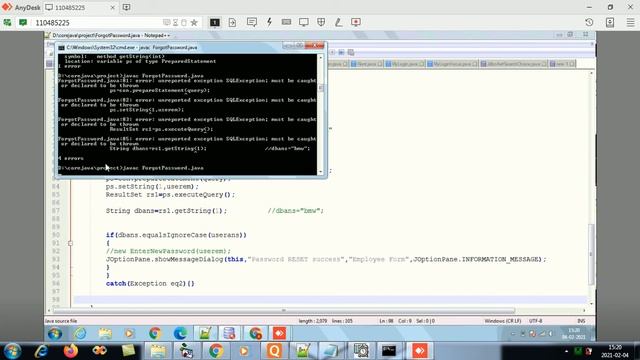The image size is (640, 360).
Task: Open the AnyDesk file transfer icon
Action: 232,22
